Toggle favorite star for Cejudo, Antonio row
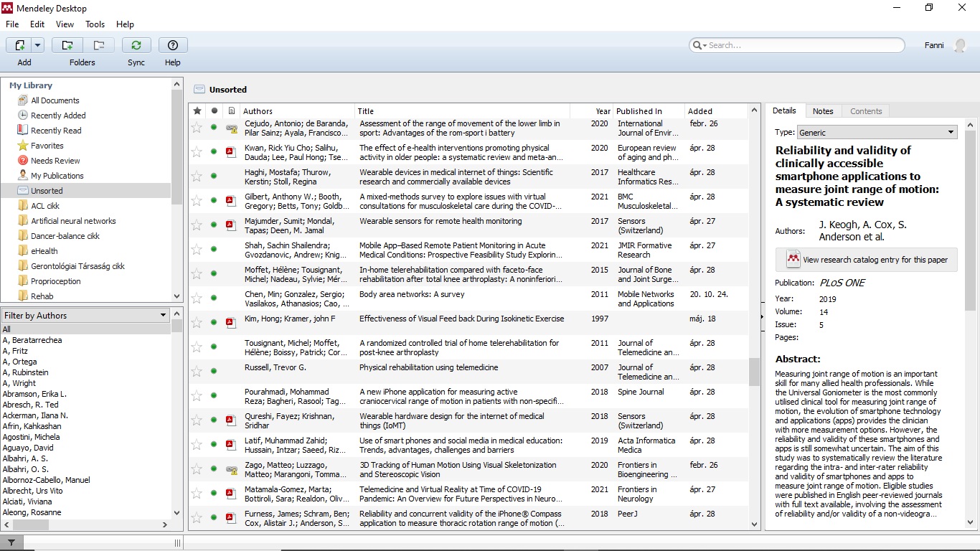This screenshot has width=980, height=551. [197, 128]
